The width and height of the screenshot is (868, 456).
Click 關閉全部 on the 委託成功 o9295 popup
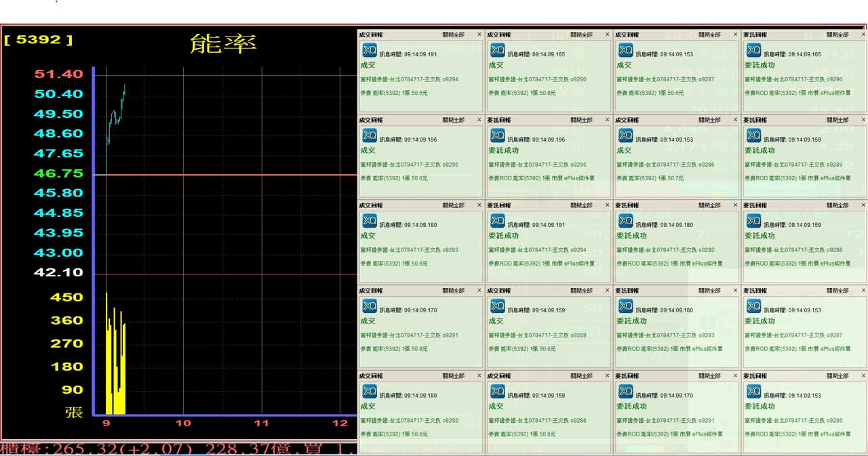582,120
